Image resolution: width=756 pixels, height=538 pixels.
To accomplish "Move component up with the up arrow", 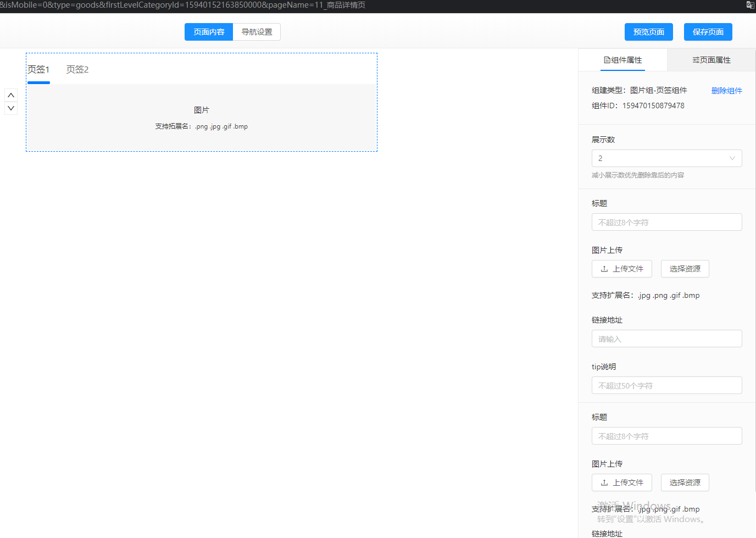I will click(x=11, y=95).
